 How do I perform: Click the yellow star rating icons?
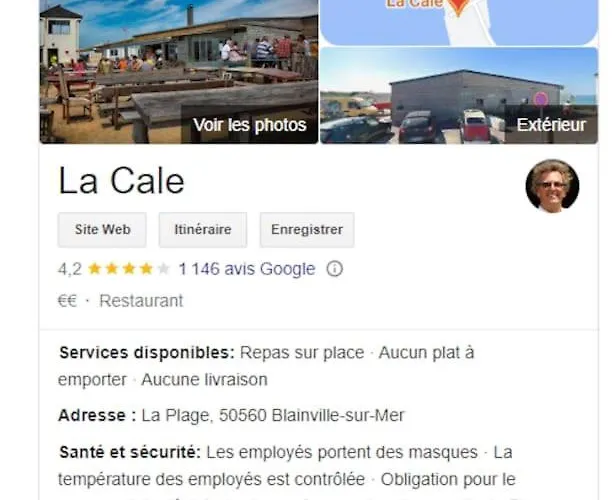[129, 269]
